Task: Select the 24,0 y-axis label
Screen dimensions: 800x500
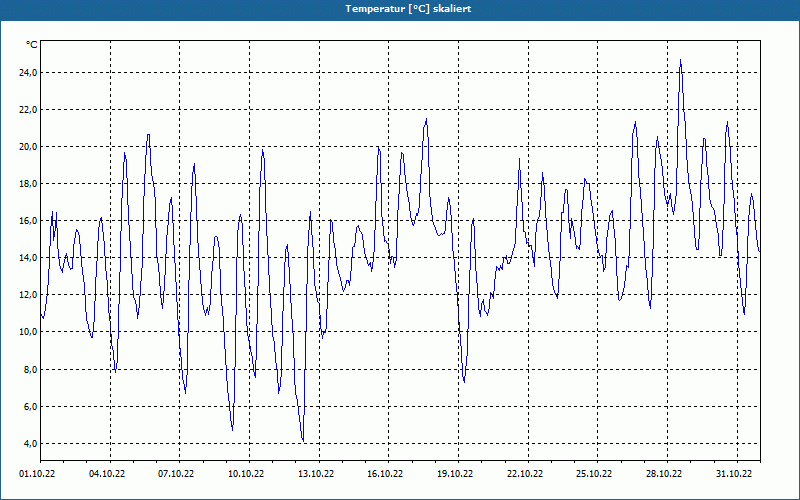Action: click(x=28, y=72)
